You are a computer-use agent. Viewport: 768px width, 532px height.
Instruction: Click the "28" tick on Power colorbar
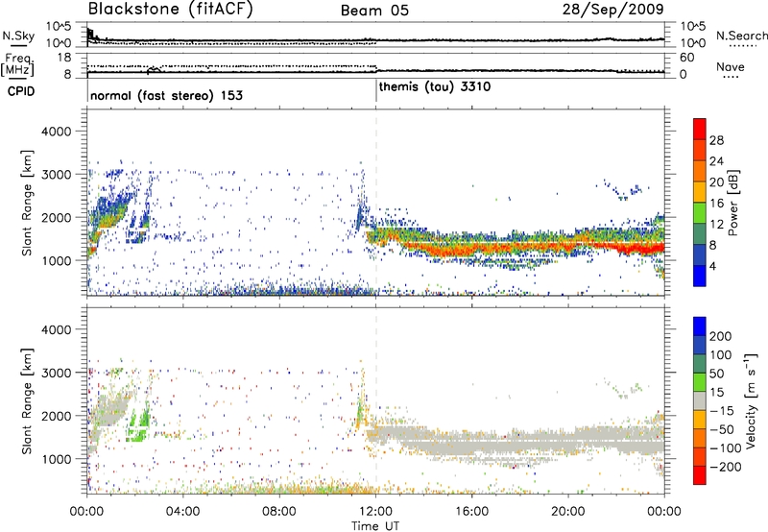point(716,140)
